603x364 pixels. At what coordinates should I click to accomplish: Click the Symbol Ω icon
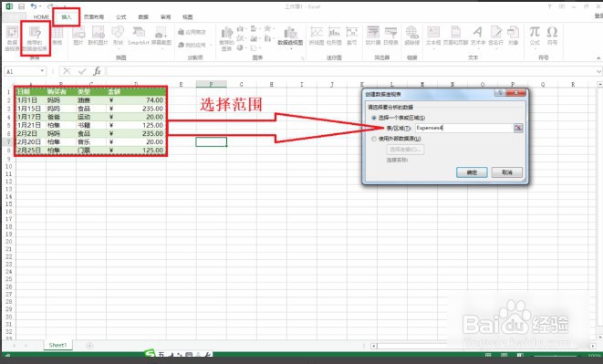[x=552, y=36]
